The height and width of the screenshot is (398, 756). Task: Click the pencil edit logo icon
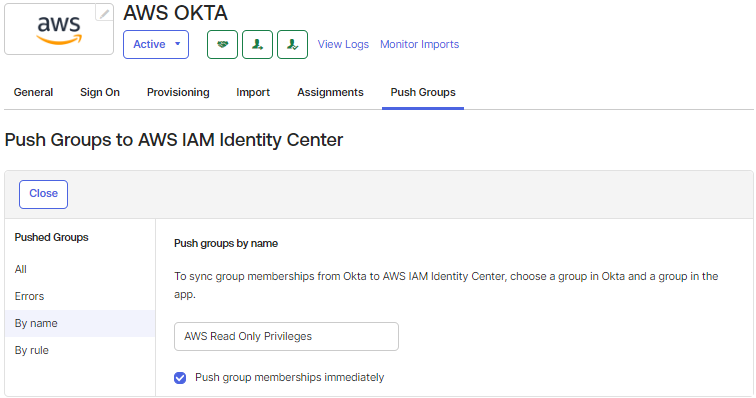click(x=104, y=13)
